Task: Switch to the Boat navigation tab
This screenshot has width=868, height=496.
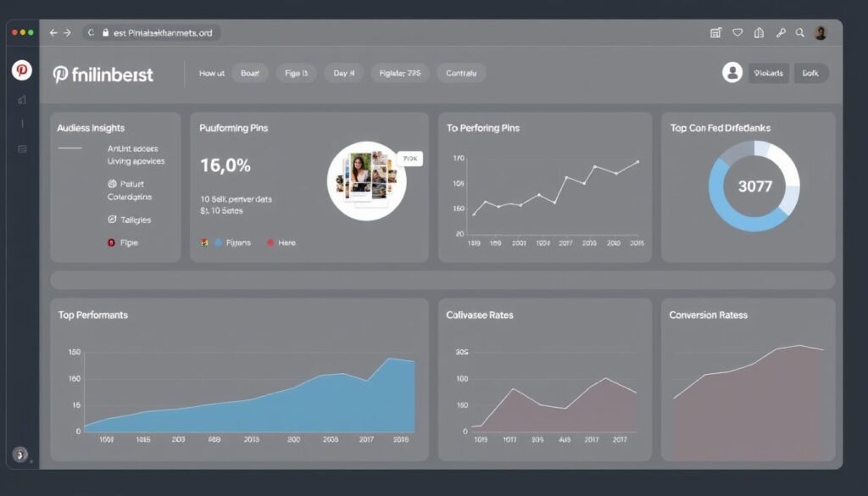Action: (250, 73)
